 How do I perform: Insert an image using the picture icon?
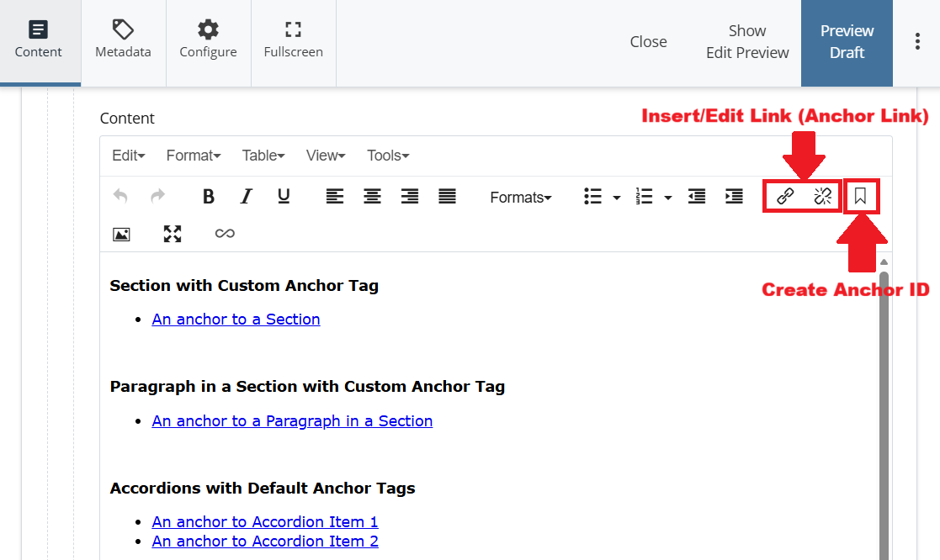point(121,234)
